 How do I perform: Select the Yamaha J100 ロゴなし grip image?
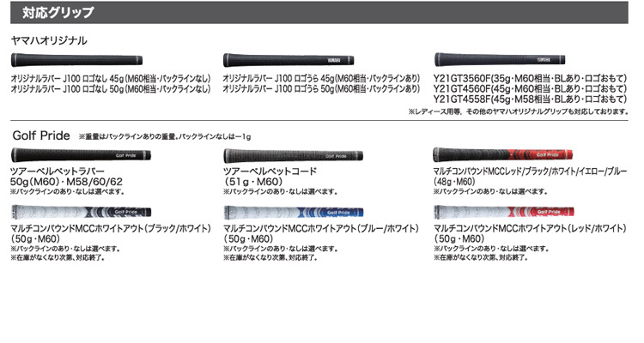pyautogui.click(x=76, y=60)
